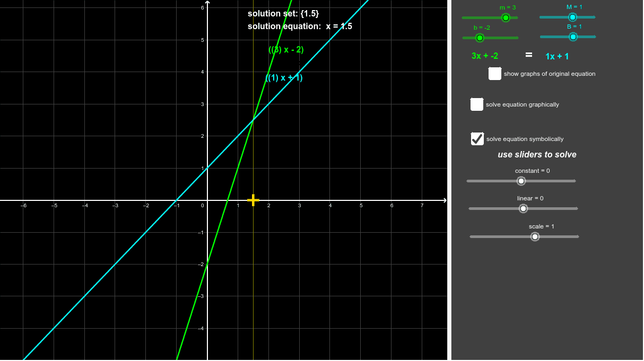Click the 'b = -2' slider label
Image resolution: width=644 pixels, height=361 pixels.
(x=482, y=28)
